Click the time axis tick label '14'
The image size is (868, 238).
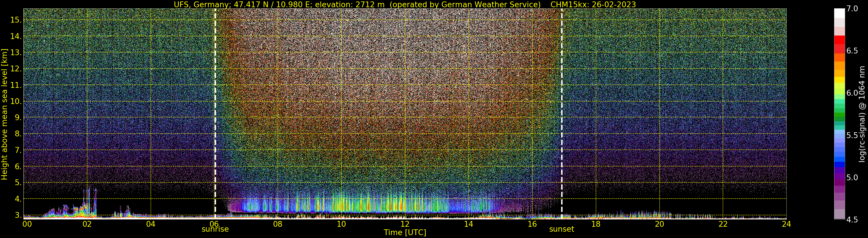click(x=468, y=224)
